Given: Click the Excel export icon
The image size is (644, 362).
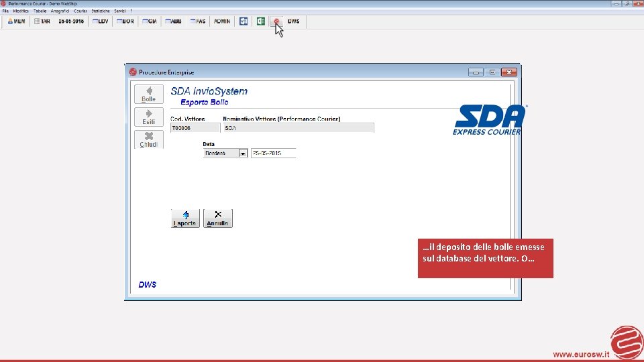Looking at the screenshot, I should tap(261, 21).
